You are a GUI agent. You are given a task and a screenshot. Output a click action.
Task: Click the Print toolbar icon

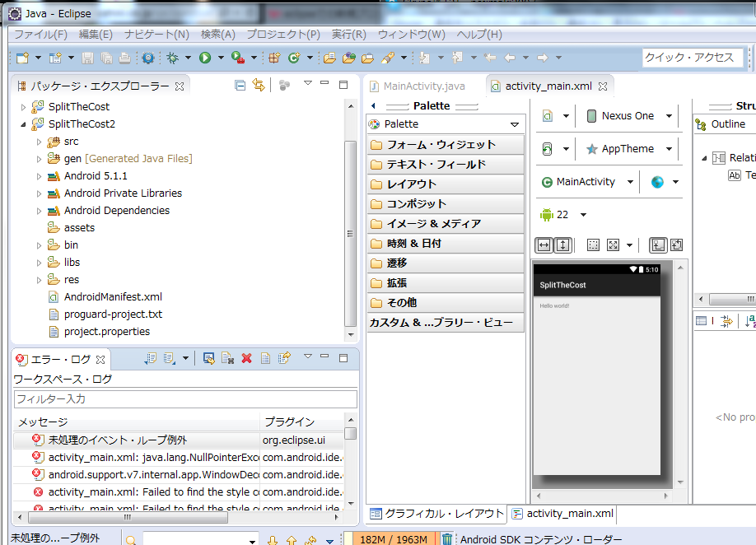125,58
